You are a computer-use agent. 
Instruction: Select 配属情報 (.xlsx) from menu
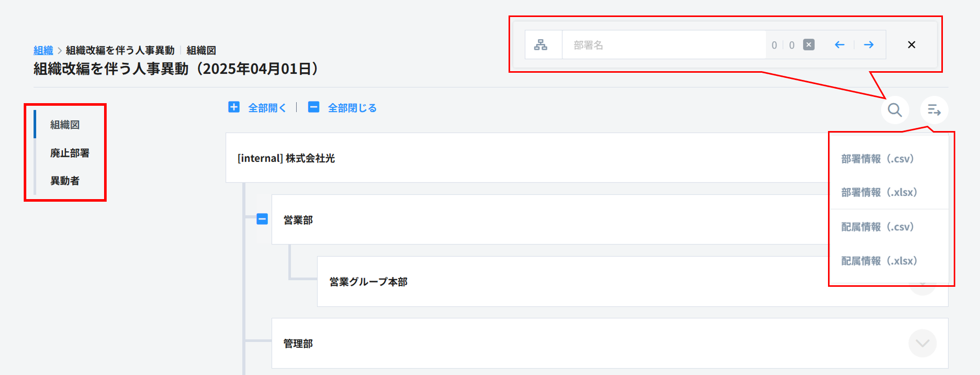879,261
